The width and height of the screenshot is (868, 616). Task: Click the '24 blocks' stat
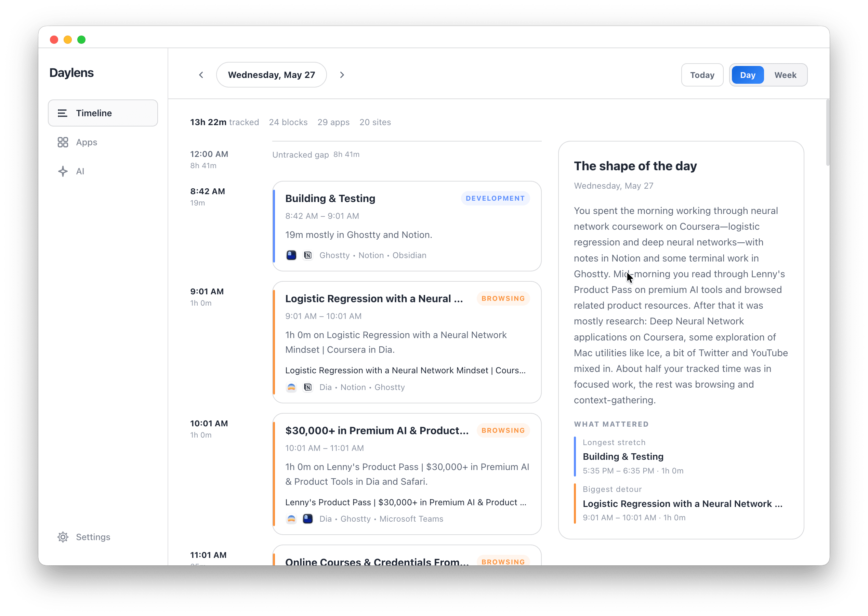288,122
